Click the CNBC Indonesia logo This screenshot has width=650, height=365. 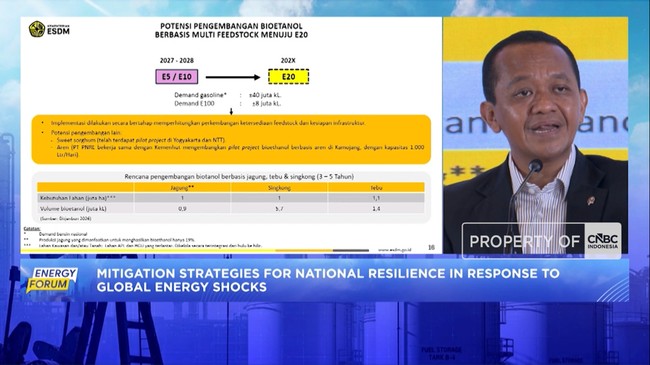603,241
